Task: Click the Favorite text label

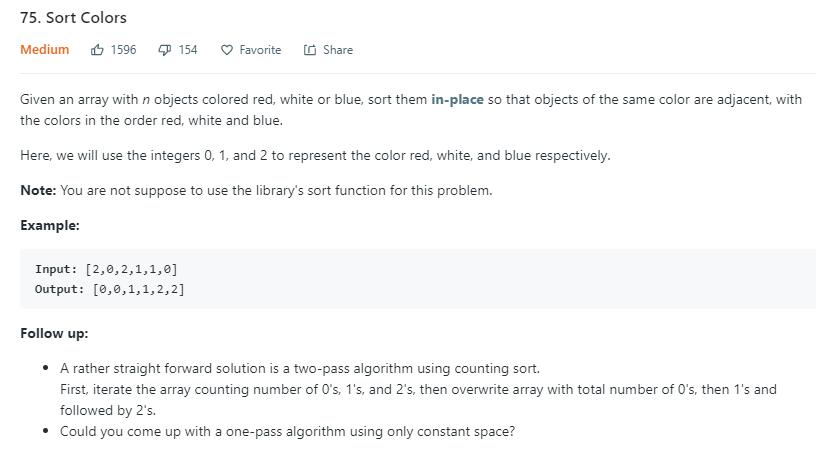Action: tap(260, 50)
